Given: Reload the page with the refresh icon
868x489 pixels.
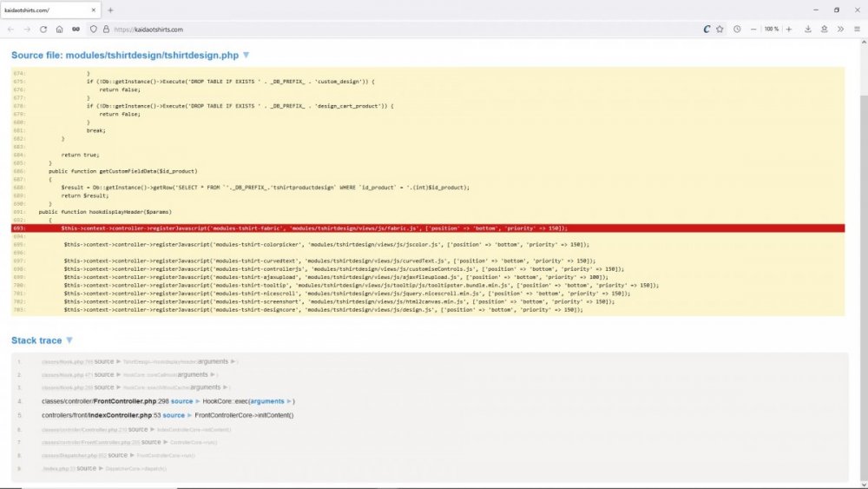Looking at the screenshot, I should click(x=43, y=29).
